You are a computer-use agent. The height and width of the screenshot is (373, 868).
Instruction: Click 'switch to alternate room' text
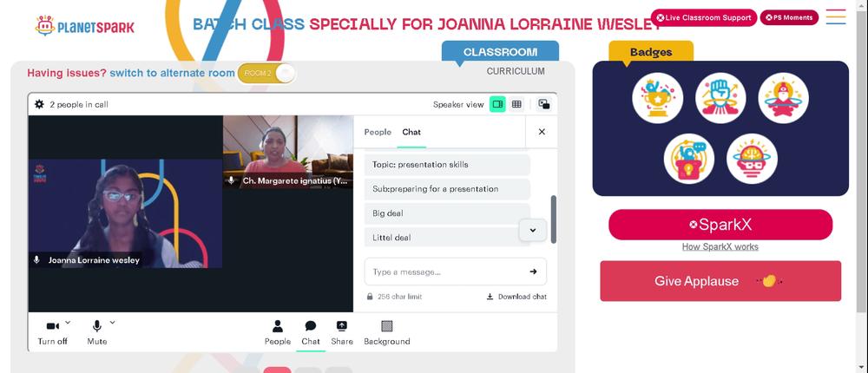tap(172, 73)
